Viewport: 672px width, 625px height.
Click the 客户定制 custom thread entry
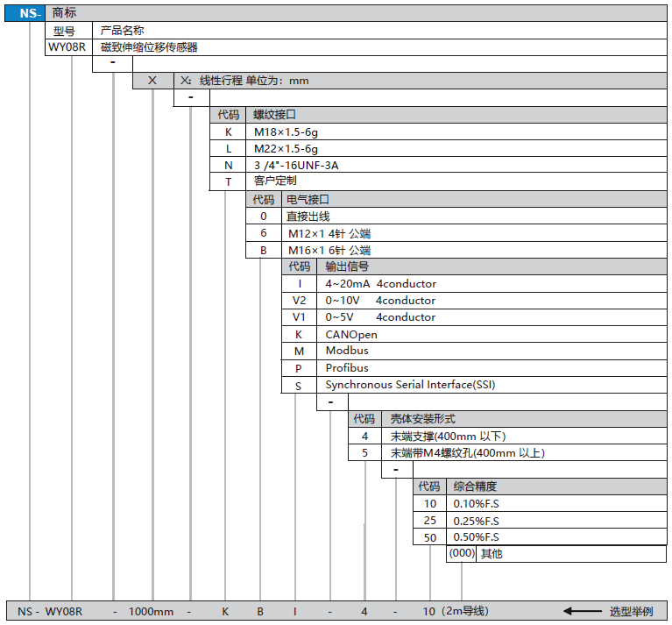[x=275, y=181]
